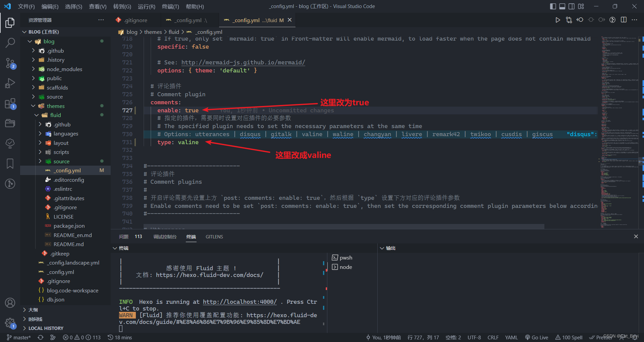The image size is (644, 342).
Task: Open editor More Actions ellipsis
Action: (634, 20)
